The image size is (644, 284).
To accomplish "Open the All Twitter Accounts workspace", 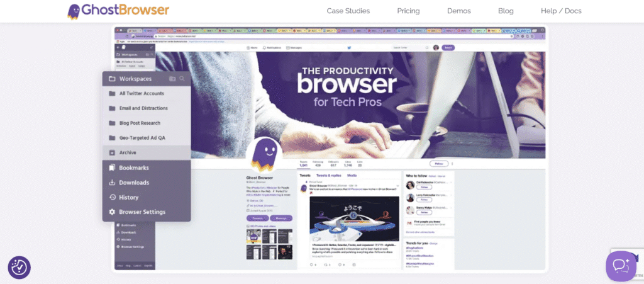I will click(142, 94).
